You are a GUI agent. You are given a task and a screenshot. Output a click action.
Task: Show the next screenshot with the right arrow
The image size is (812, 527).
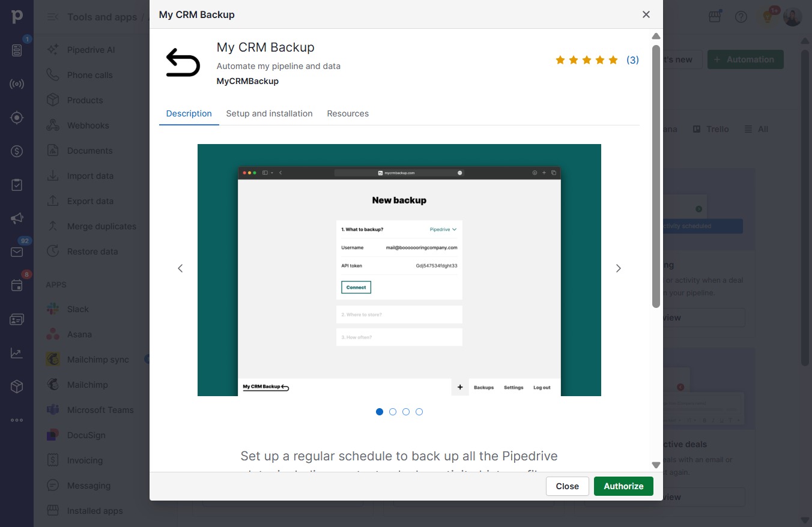point(619,268)
